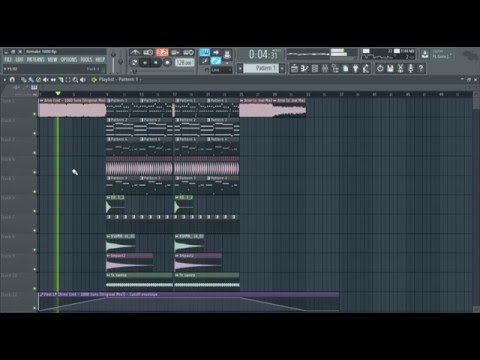Viewport: 480px width, 360px height.
Task: Open the Channel rack shortcut icon
Action: point(315,69)
